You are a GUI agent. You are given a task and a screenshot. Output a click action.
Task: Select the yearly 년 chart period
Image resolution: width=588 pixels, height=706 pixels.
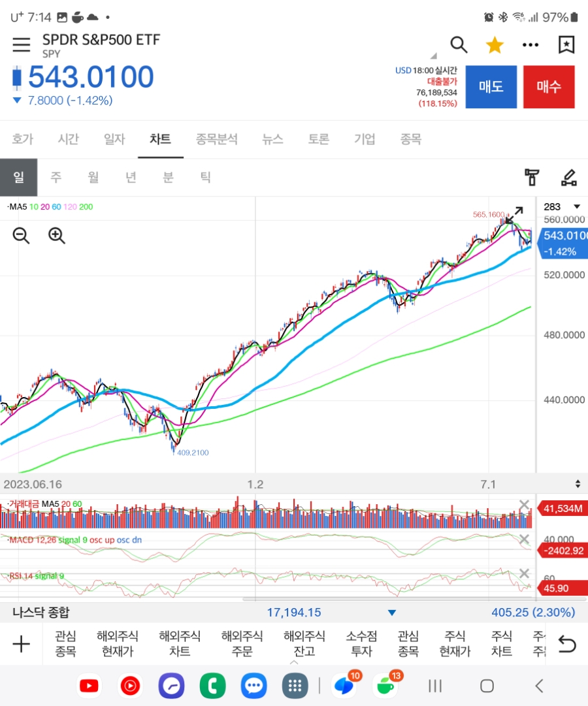131,177
